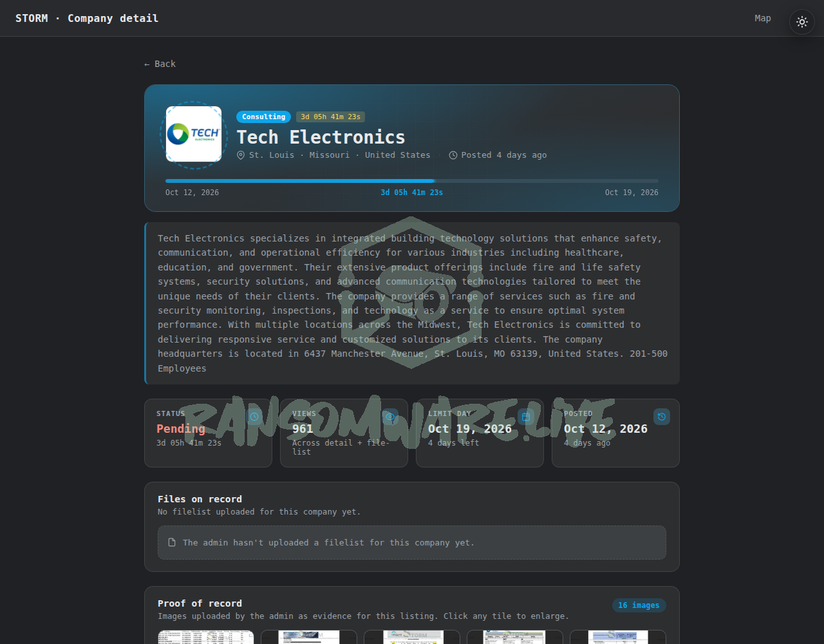Click the clock icon in the Status card

(254, 417)
